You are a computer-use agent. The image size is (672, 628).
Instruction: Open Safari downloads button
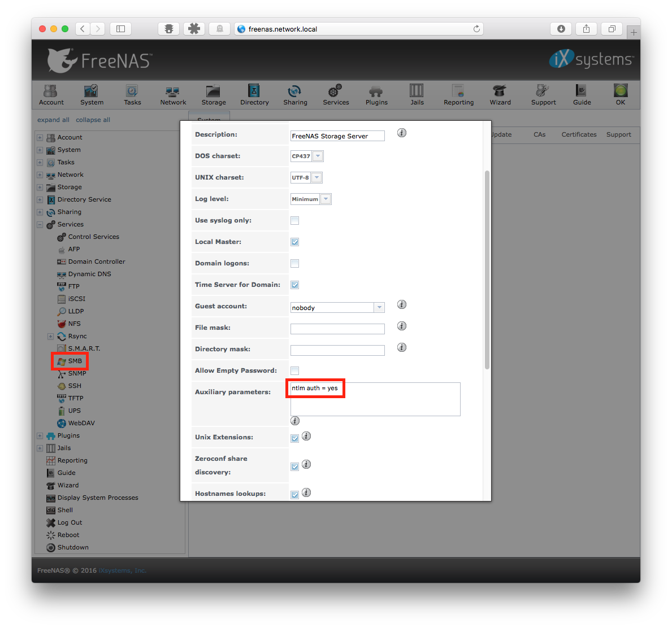[561, 29]
